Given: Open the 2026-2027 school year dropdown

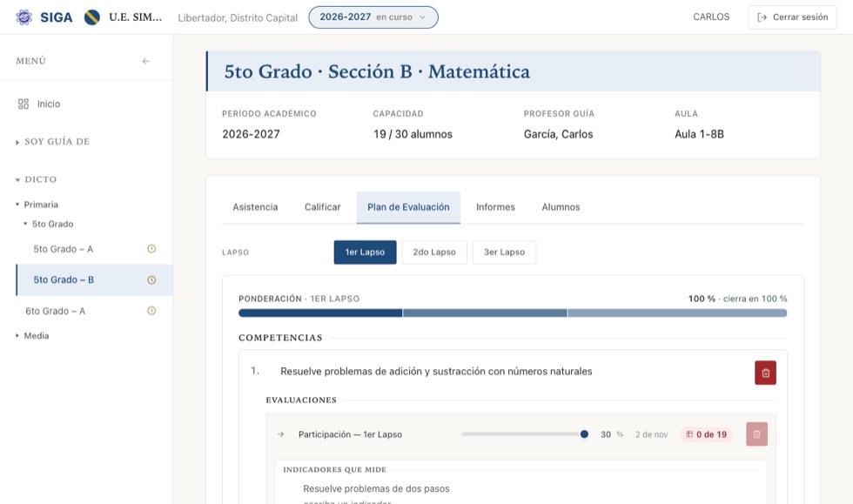Looking at the screenshot, I should [x=373, y=17].
